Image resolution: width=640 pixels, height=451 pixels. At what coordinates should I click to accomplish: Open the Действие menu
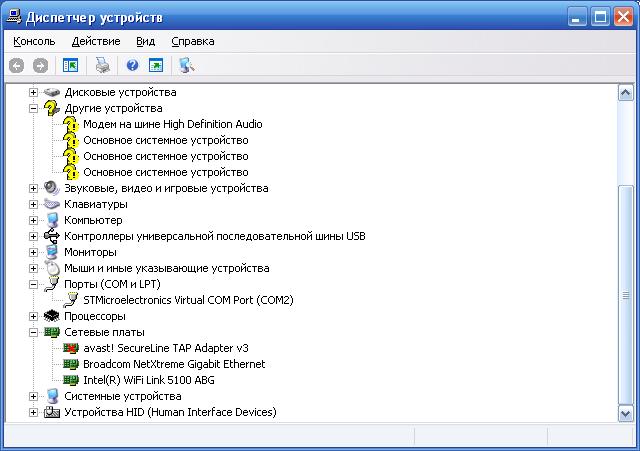(x=96, y=41)
